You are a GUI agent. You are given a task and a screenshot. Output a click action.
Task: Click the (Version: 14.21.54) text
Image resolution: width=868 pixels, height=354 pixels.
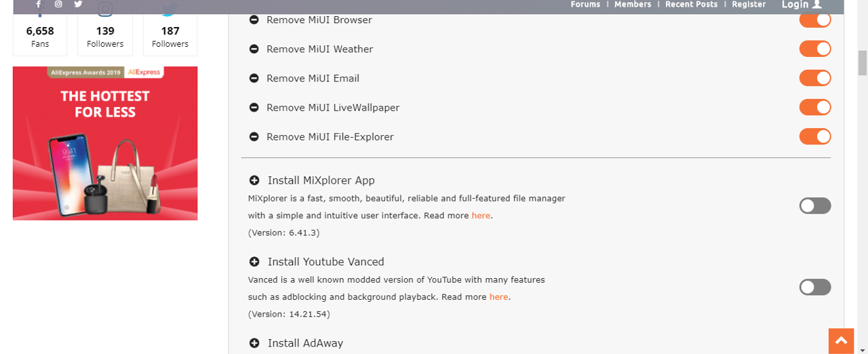coord(289,314)
